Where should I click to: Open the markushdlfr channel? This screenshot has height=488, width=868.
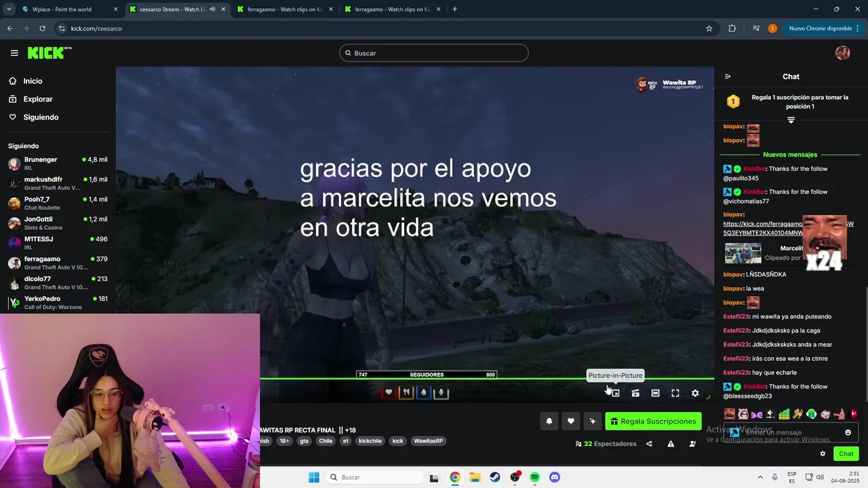[x=58, y=183]
